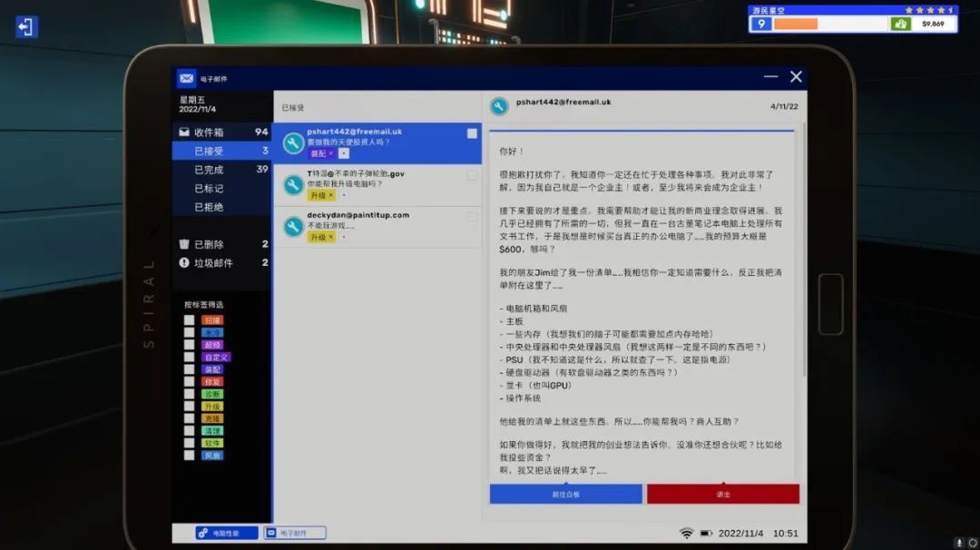Click the 10:51 clock in the status bar
Image resolution: width=980 pixels, height=550 pixels.
tap(786, 533)
